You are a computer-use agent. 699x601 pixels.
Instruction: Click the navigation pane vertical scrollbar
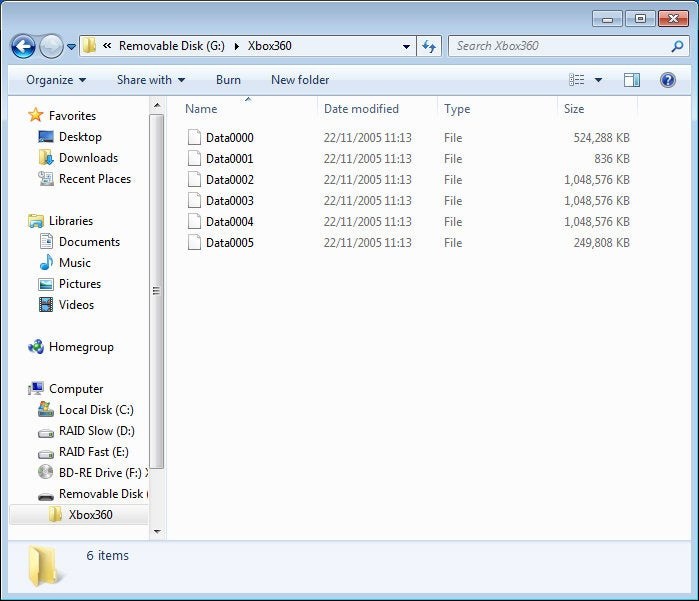point(156,290)
